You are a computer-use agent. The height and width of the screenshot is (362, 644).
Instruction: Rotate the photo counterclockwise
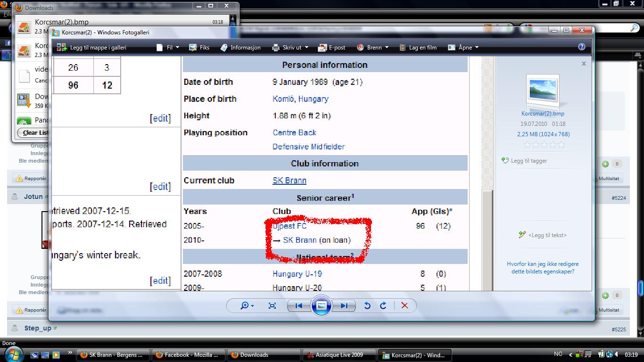coord(367,305)
